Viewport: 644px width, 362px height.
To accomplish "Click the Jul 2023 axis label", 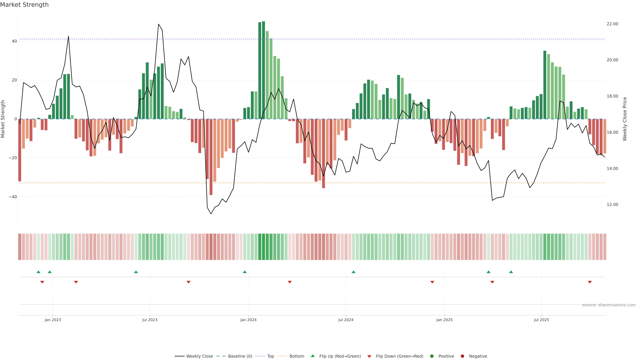I will [x=150, y=320].
